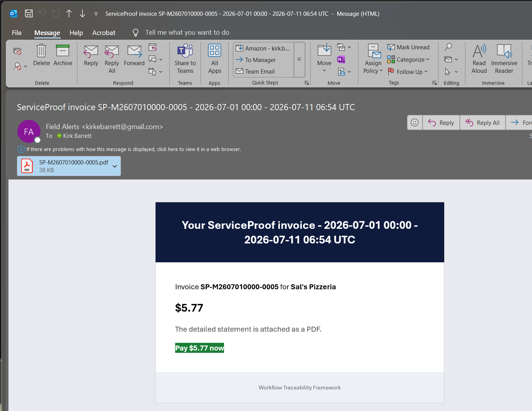Click the Ignore conversation icon
This screenshot has width=532, height=411.
pyautogui.click(x=17, y=51)
